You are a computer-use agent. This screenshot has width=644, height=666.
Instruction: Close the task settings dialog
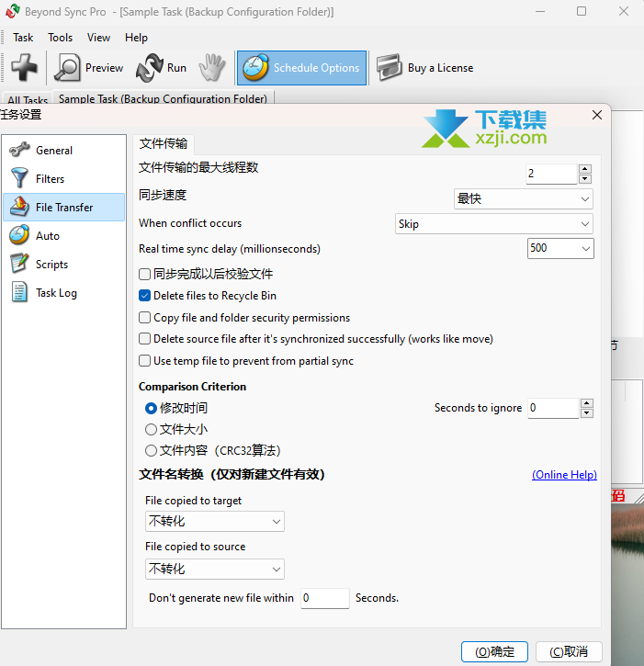[597, 115]
